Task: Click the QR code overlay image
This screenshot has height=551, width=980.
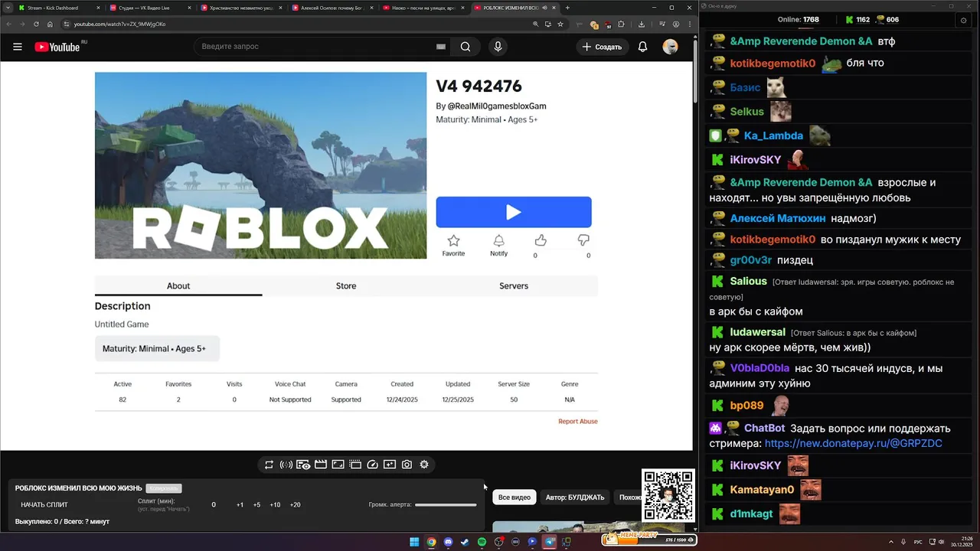Action: (668, 496)
